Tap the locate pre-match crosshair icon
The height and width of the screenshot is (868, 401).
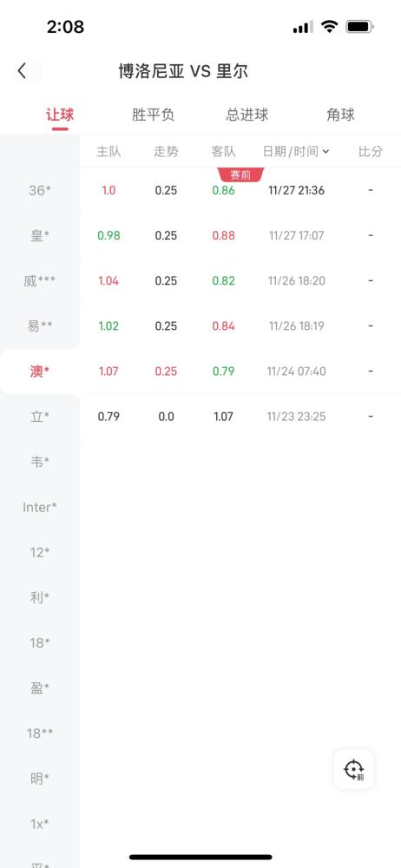point(353,769)
